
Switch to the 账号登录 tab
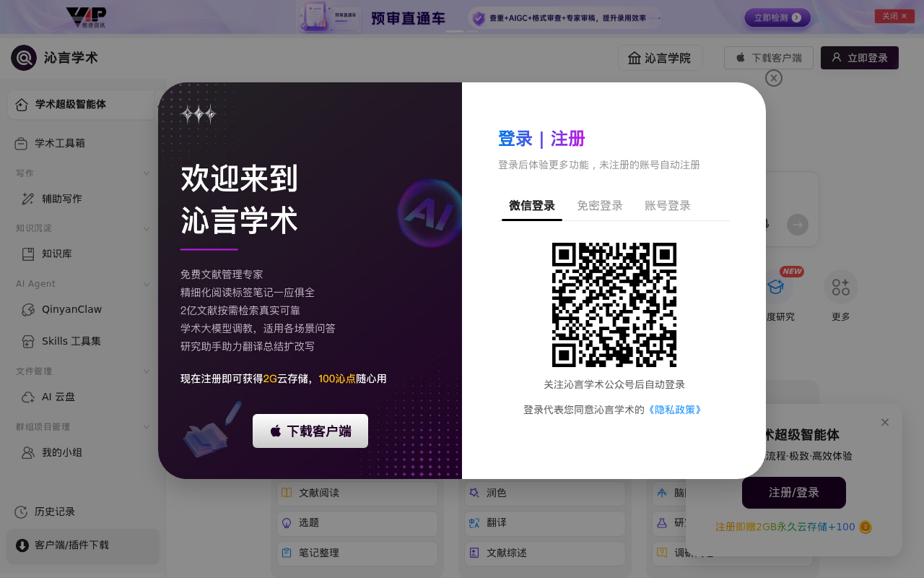click(x=668, y=206)
